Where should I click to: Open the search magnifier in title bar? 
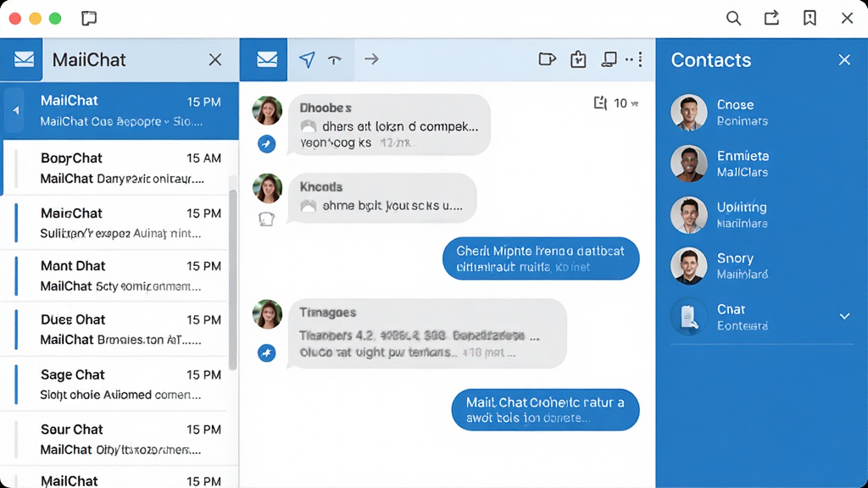pyautogui.click(x=733, y=19)
